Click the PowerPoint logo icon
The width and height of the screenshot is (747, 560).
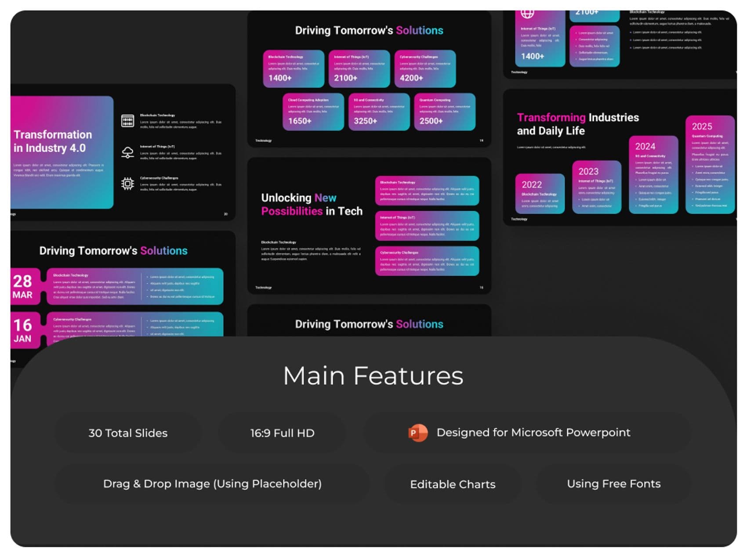point(418,433)
